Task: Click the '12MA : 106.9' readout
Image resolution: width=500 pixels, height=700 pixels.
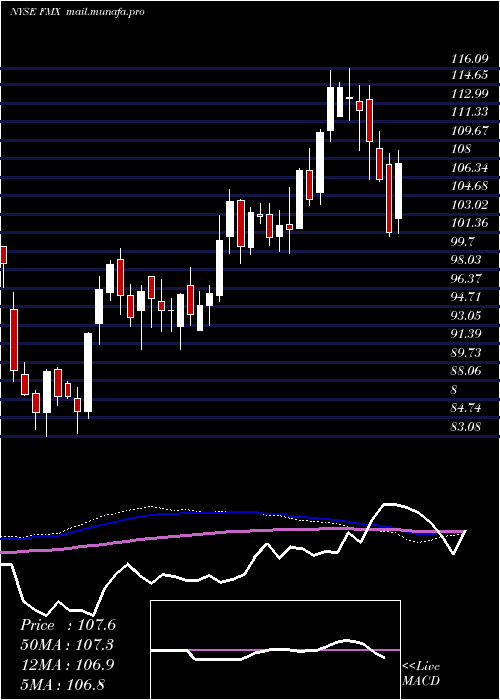Action: coord(67,665)
